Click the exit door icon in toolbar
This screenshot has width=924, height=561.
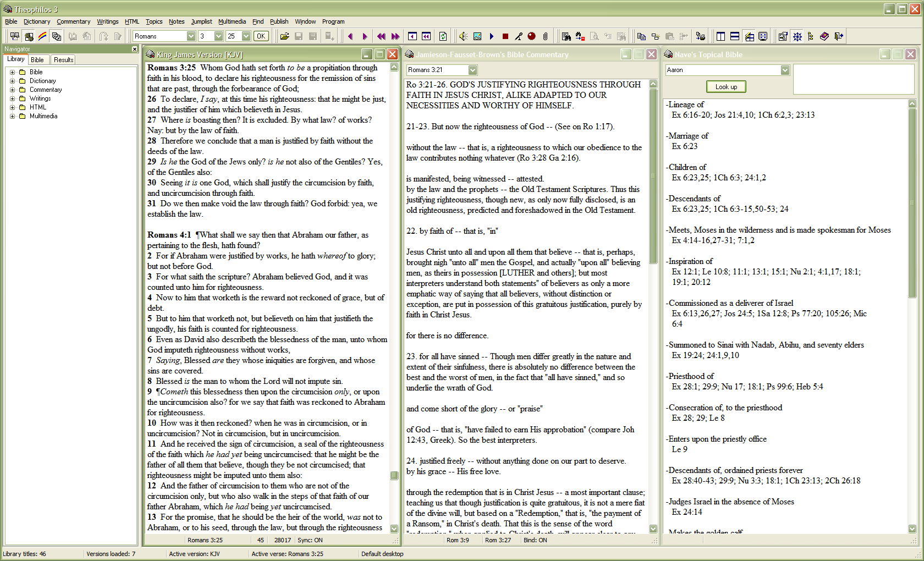point(839,36)
